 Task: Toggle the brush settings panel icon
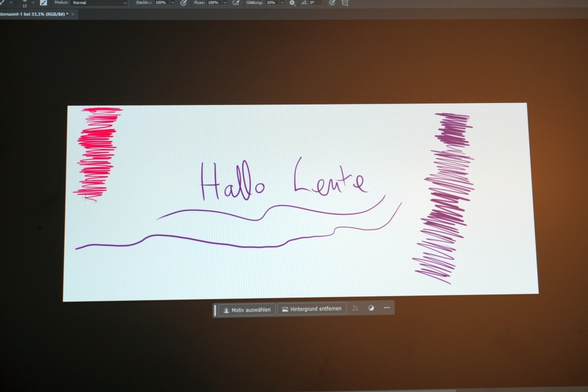[x=44, y=3]
